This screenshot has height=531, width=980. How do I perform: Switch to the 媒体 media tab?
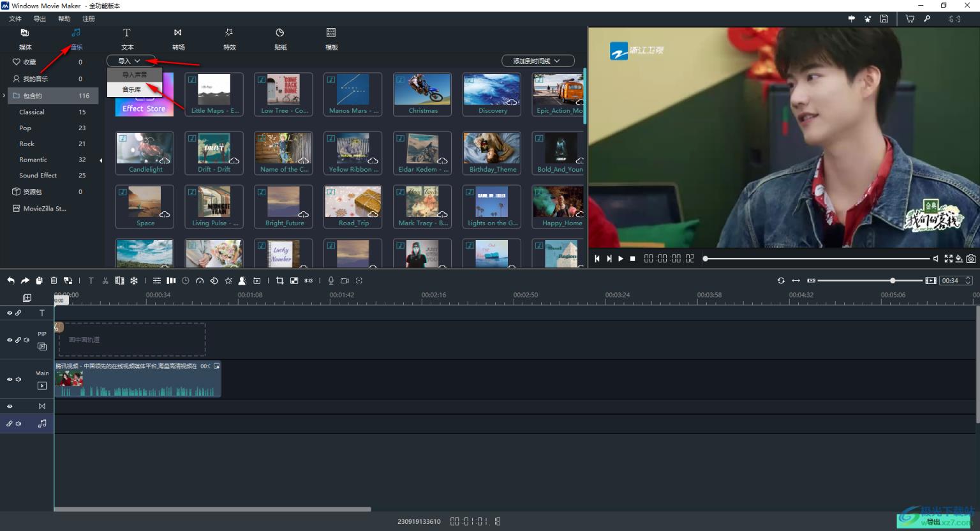pyautogui.click(x=25, y=38)
